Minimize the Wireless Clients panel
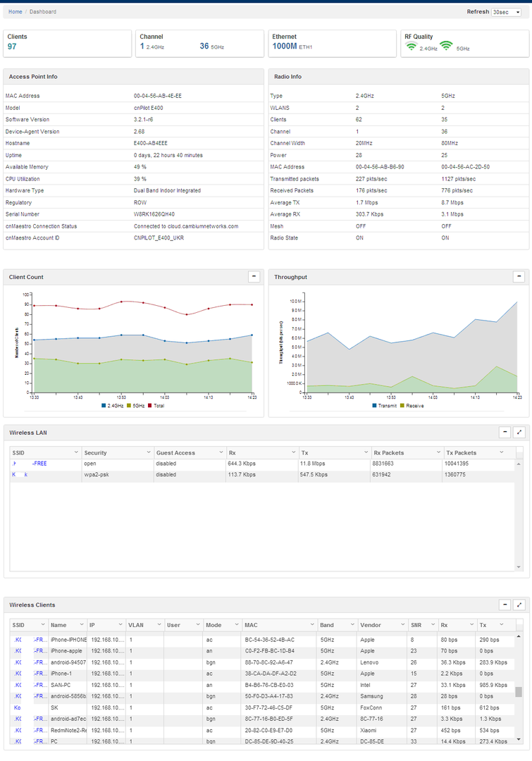This screenshot has height=761, width=532. tap(505, 605)
